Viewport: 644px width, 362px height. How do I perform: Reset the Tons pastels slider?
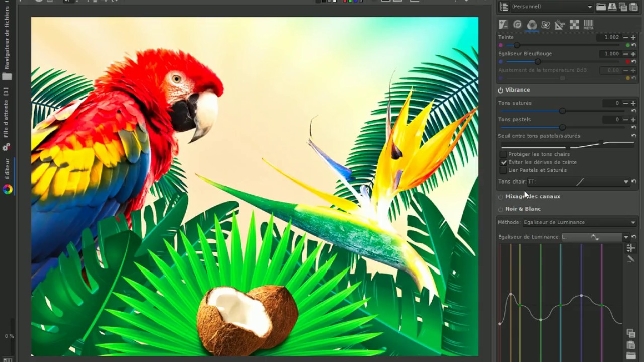point(634,128)
